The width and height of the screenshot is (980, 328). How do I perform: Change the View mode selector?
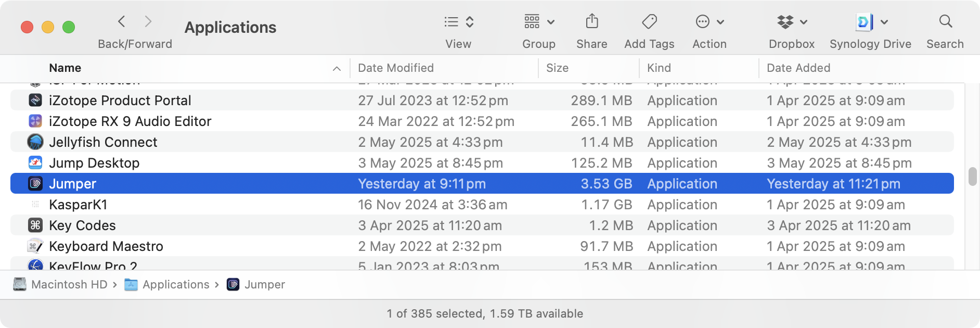tap(458, 22)
